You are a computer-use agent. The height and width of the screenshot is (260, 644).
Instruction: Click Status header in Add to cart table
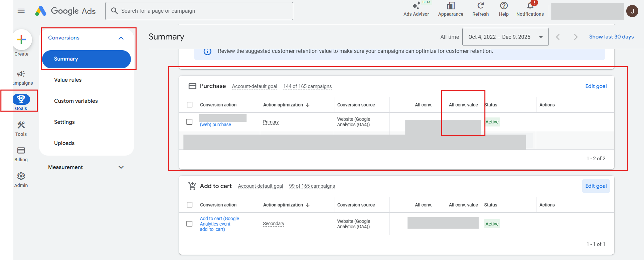pyautogui.click(x=491, y=205)
